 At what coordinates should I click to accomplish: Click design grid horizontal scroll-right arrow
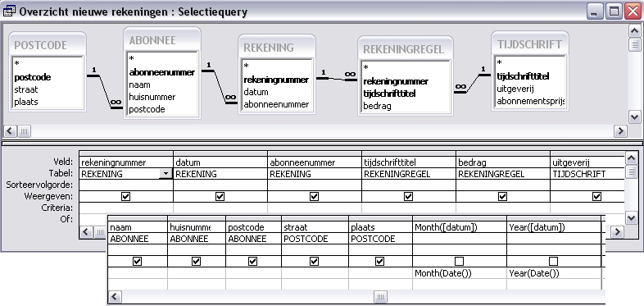pos(617,232)
